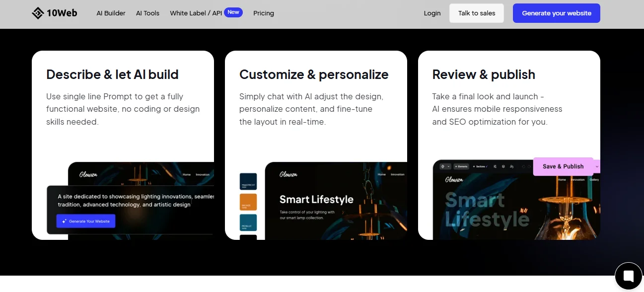Image resolution: width=644 pixels, height=292 pixels.
Task: Expand the arrow beside Save & Publish
Action: [597, 166]
